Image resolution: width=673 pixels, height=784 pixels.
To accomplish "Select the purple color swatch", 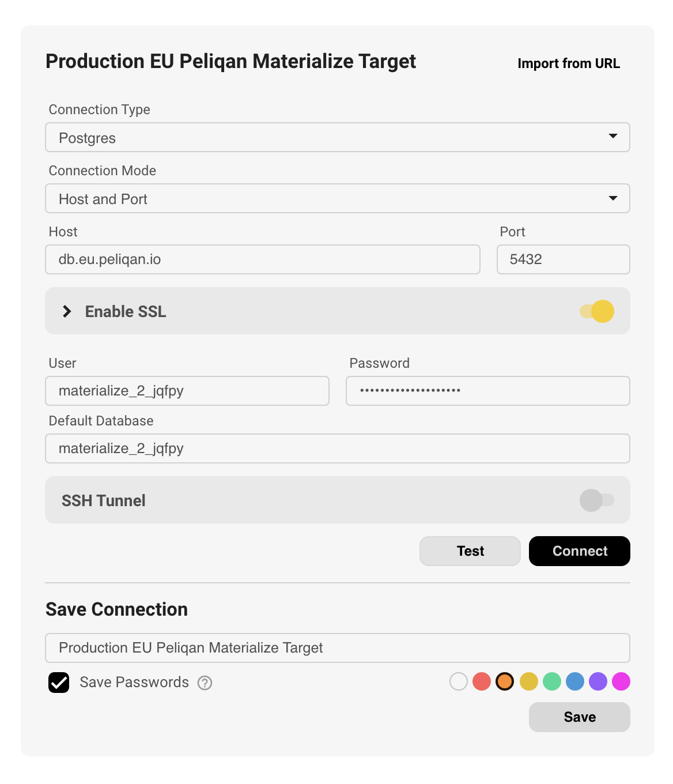I will (598, 681).
